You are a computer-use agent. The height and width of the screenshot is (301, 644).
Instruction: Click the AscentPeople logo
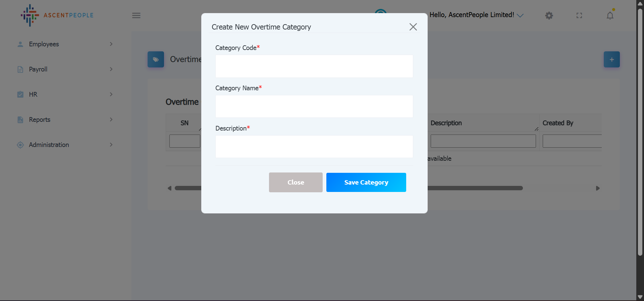57,15
